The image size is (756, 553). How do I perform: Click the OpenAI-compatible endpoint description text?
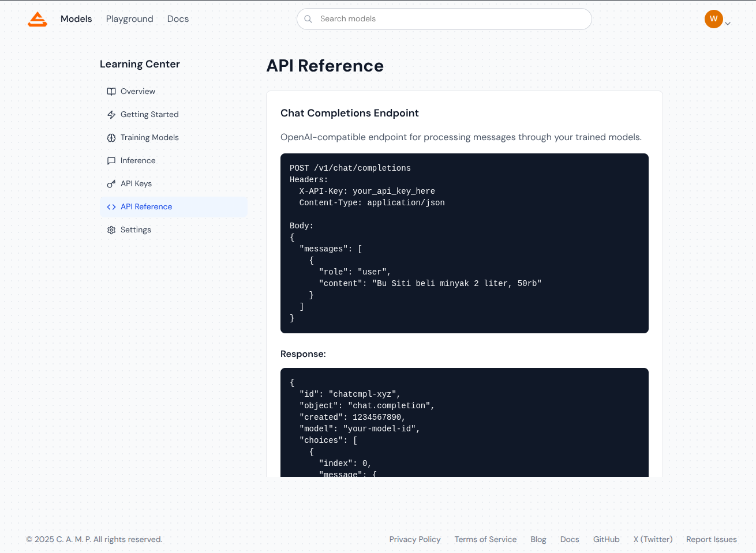pyautogui.click(x=461, y=137)
